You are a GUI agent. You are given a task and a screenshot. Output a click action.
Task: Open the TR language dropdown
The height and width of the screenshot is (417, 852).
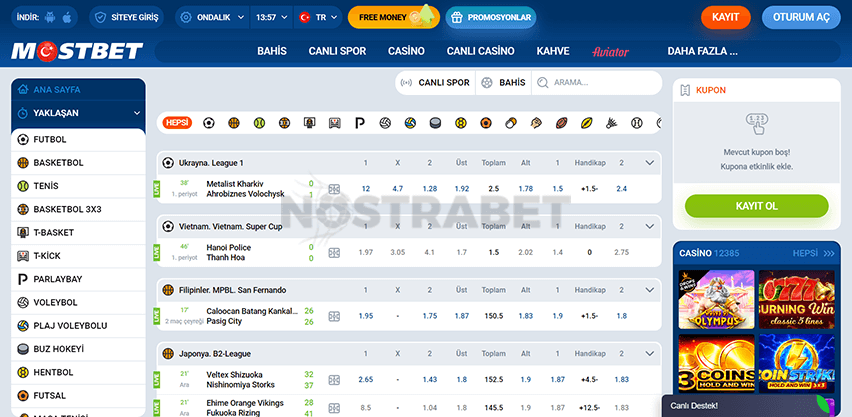pos(318,17)
